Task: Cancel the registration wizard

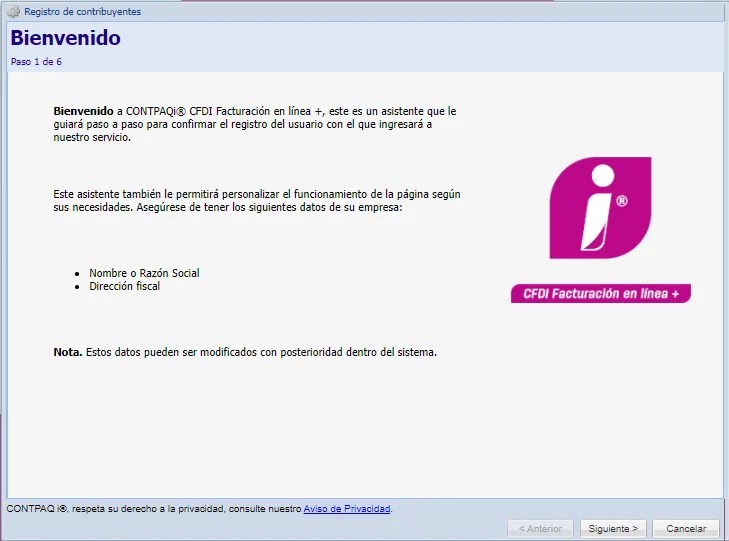Action: [x=686, y=528]
